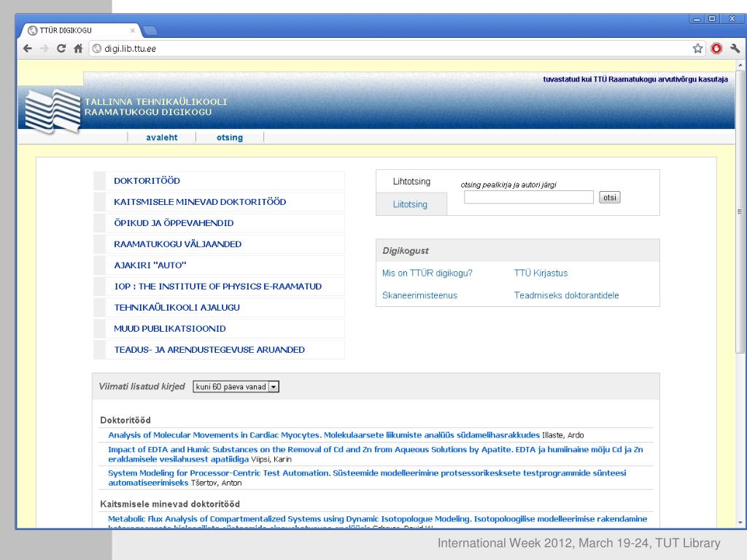Reload the page with the refresh icon
The image size is (747, 560).
(x=61, y=49)
